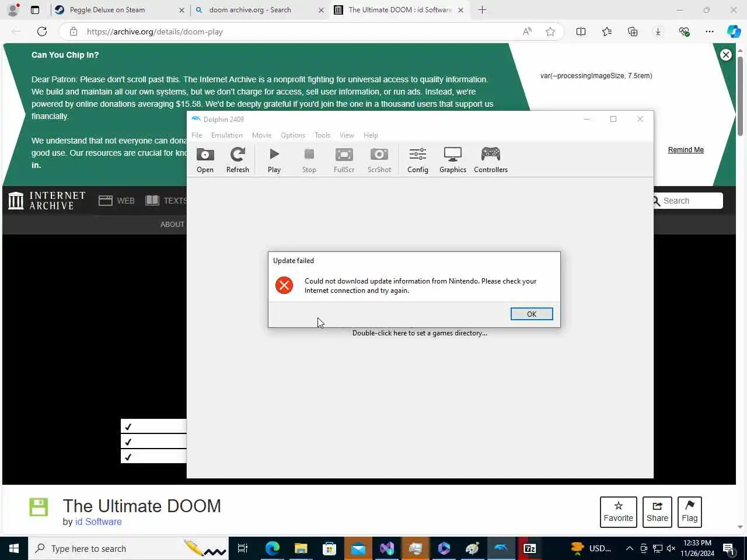Image resolution: width=747 pixels, height=560 pixels.
Task: Dismiss the Update failed dialog with OK
Action: [x=532, y=314]
